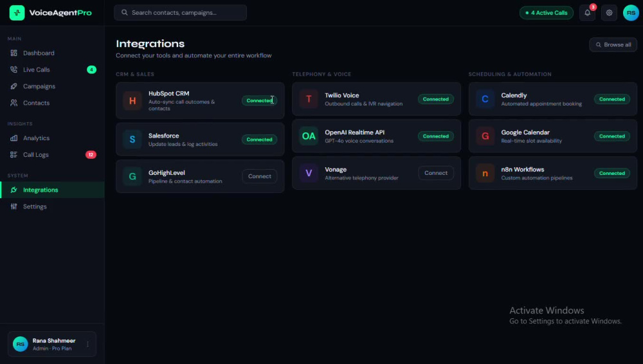Toggle the Salesforce Connected badge
643x364 pixels.
(x=259, y=140)
